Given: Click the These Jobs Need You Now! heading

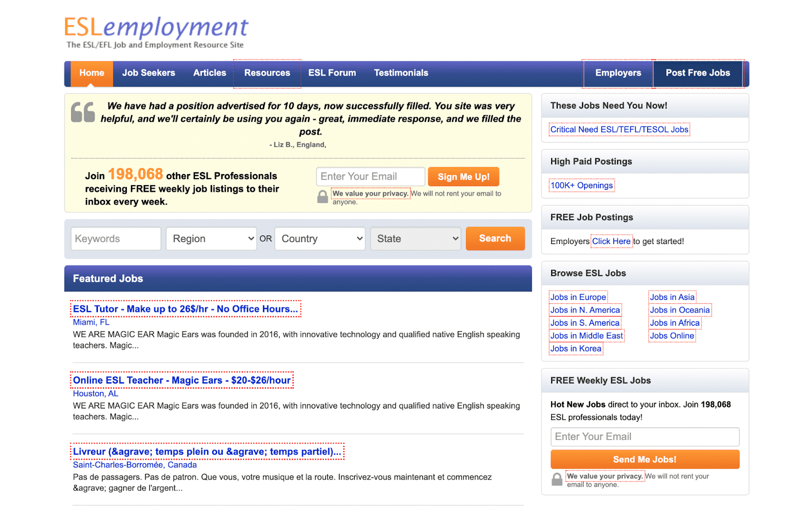Looking at the screenshot, I should click(609, 106).
